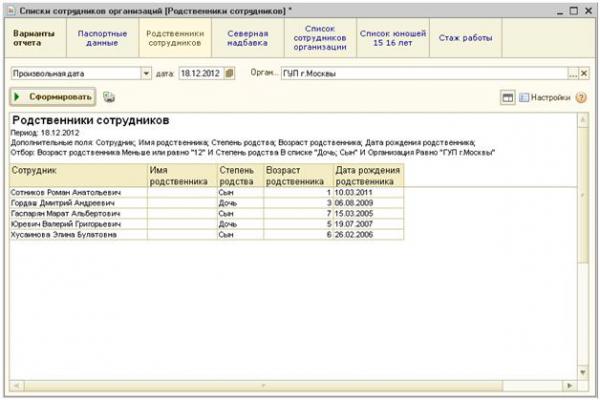This screenshot has width=600, height=400.
Task: Select the cell Хусаинова Элина Булатовна
Action: [78, 235]
